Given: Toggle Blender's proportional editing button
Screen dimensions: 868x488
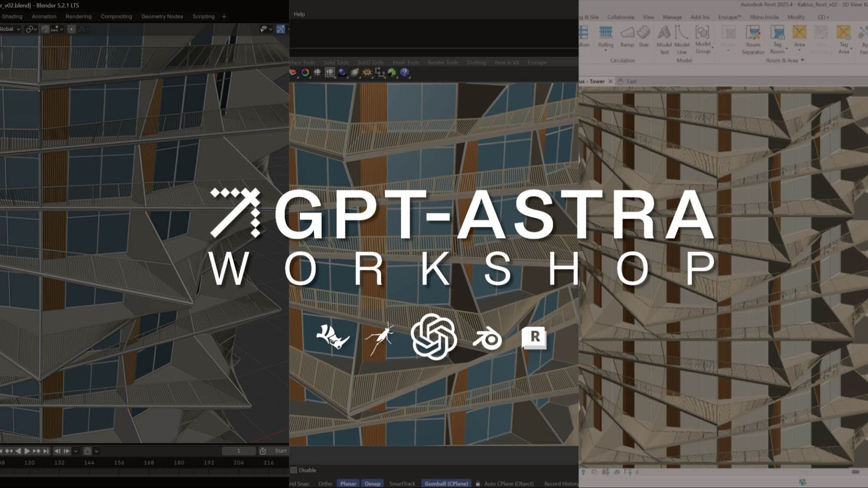Looking at the screenshot, I should [71, 29].
